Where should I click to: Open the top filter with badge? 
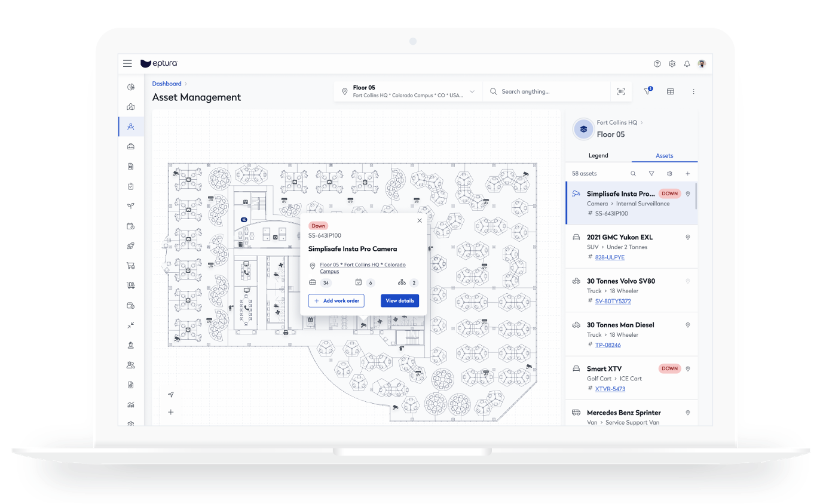[x=648, y=91]
